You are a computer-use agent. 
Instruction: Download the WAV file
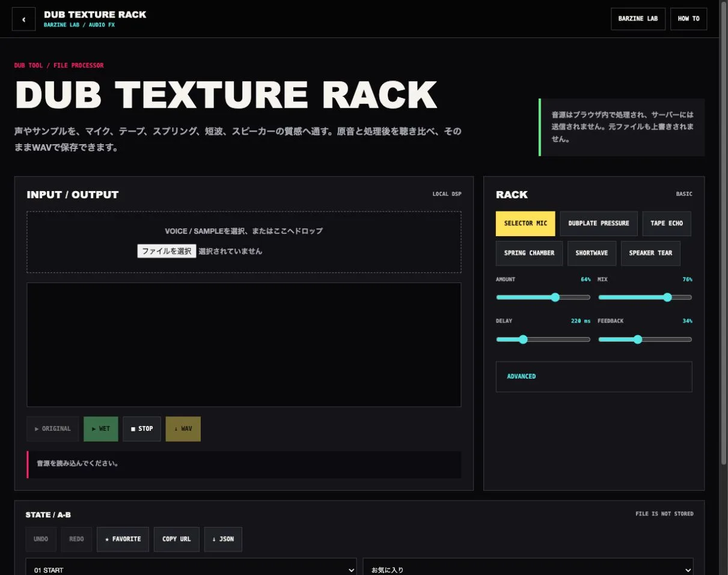pos(183,429)
